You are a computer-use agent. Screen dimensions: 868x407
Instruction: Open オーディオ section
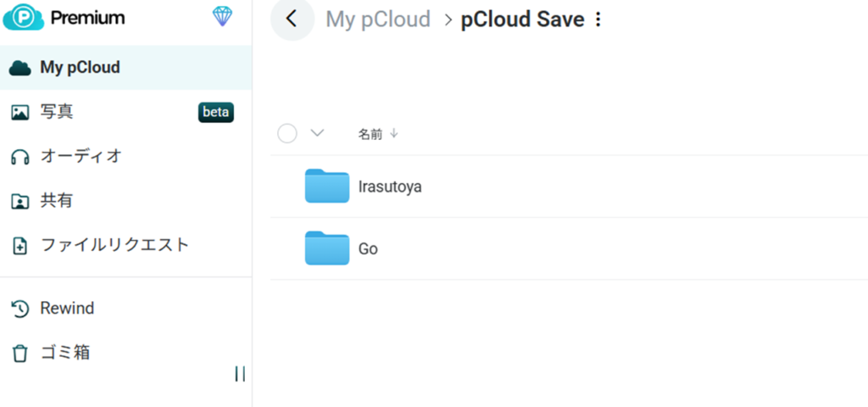click(81, 157)
